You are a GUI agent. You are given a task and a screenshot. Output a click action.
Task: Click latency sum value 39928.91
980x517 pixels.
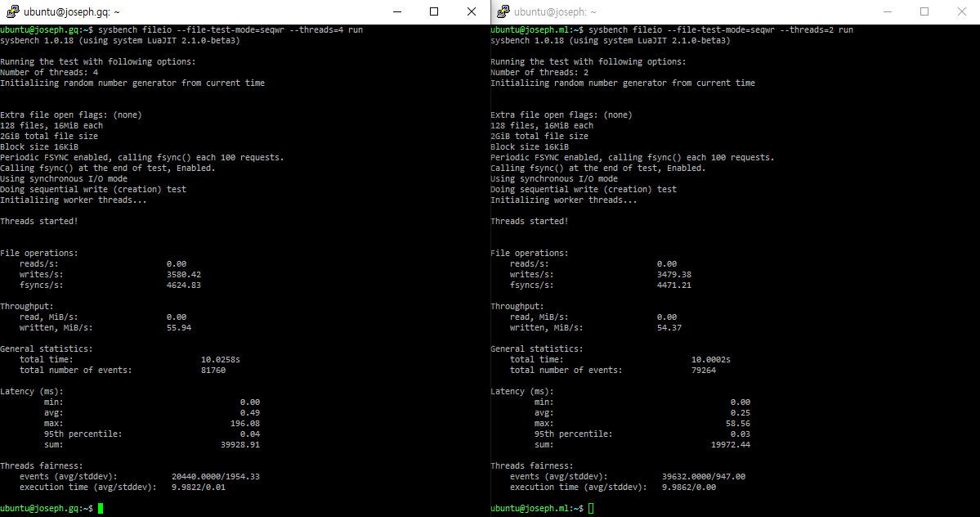(x=240, y=444)
